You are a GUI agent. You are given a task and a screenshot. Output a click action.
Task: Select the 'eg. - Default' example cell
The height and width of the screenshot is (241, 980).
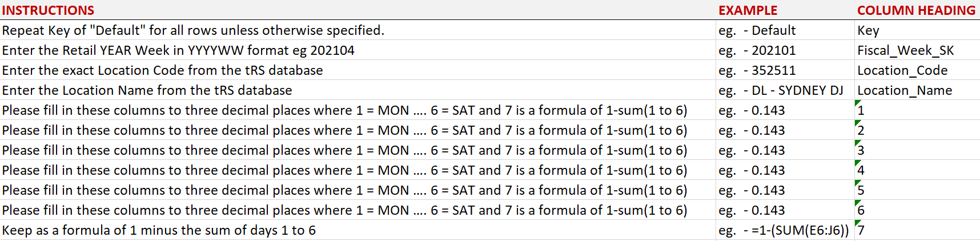click(757, 30)
